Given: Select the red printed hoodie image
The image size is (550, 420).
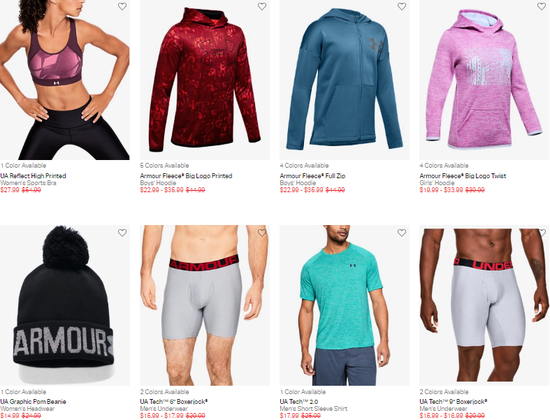Looking at the screenshot, I should 204,80.
